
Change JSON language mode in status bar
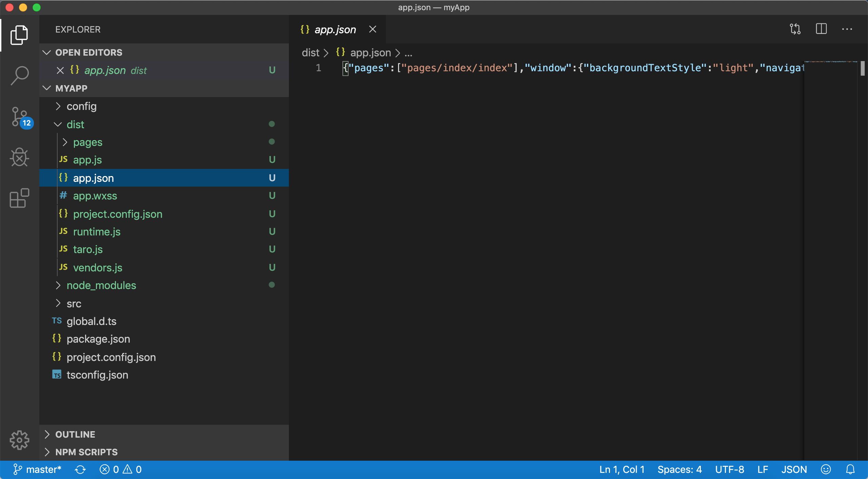pos(794,470)
